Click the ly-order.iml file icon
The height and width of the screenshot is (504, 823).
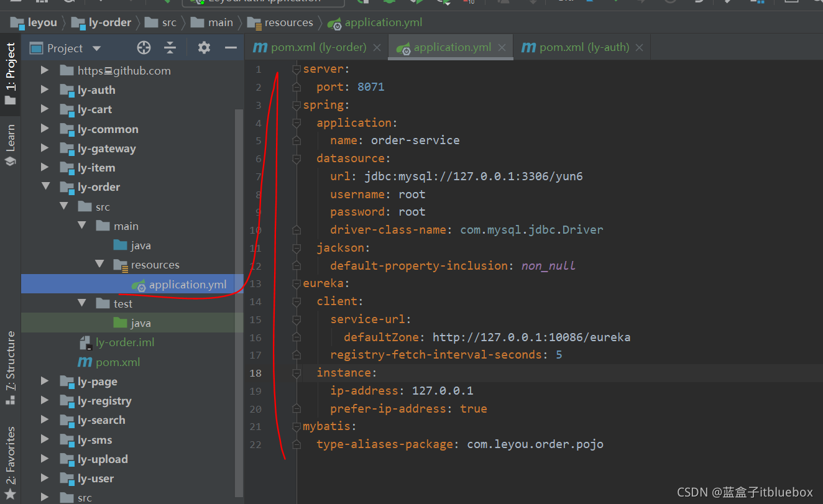(85, 342)
